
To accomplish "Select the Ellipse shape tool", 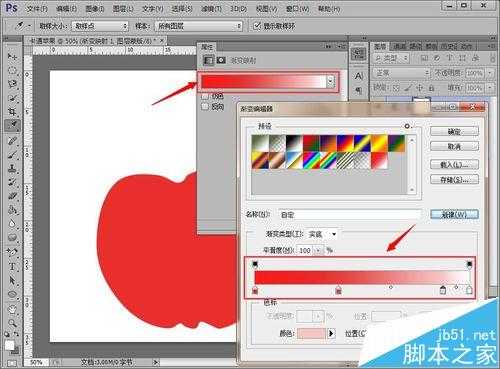I will tap(12, 294).
